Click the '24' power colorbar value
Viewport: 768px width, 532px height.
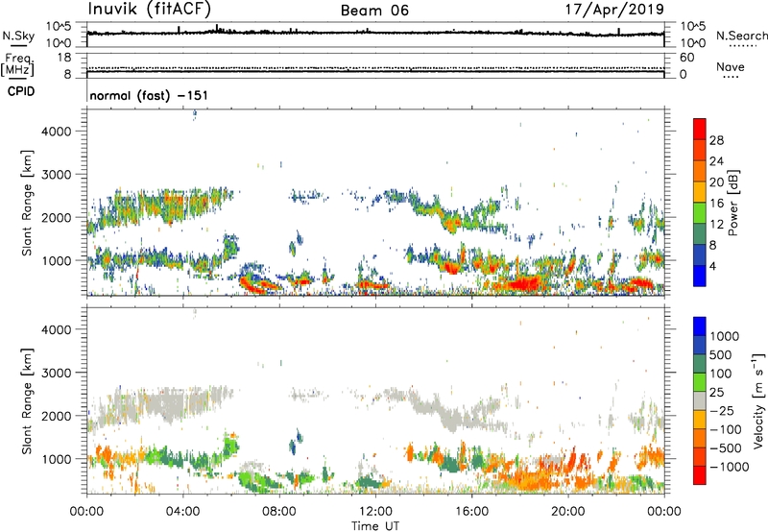tap(716, 161)
